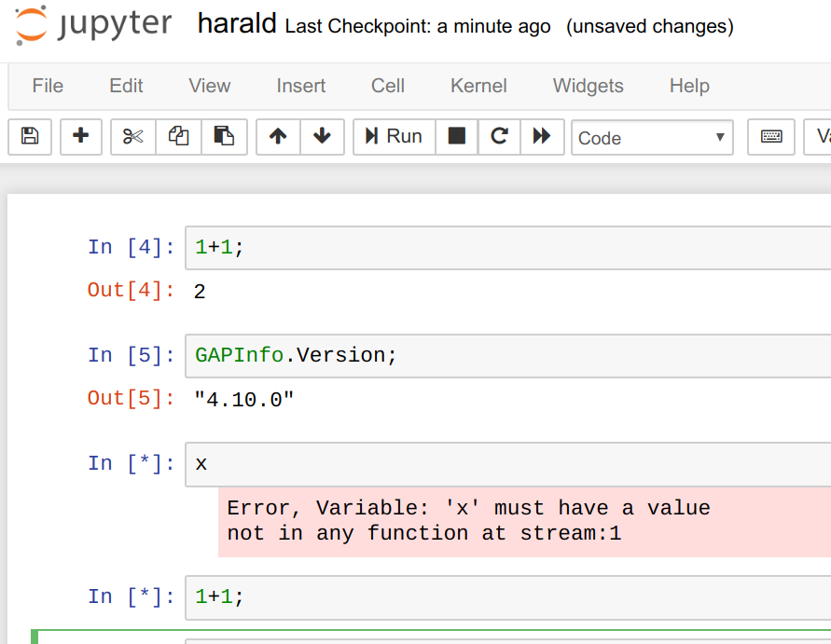Move the selected cell up

tap(277, 137)
